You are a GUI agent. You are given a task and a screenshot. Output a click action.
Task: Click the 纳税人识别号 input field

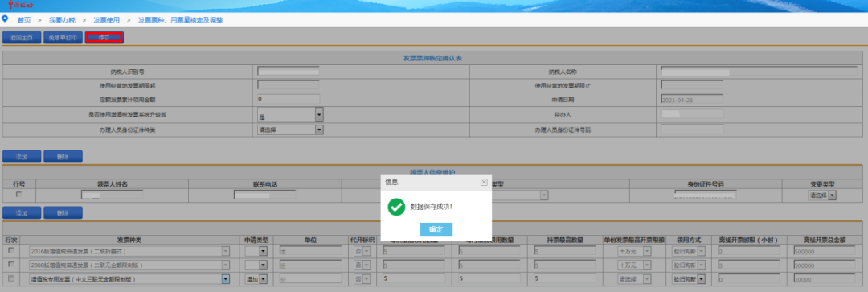pyautogui.click(x=289, y=72)
